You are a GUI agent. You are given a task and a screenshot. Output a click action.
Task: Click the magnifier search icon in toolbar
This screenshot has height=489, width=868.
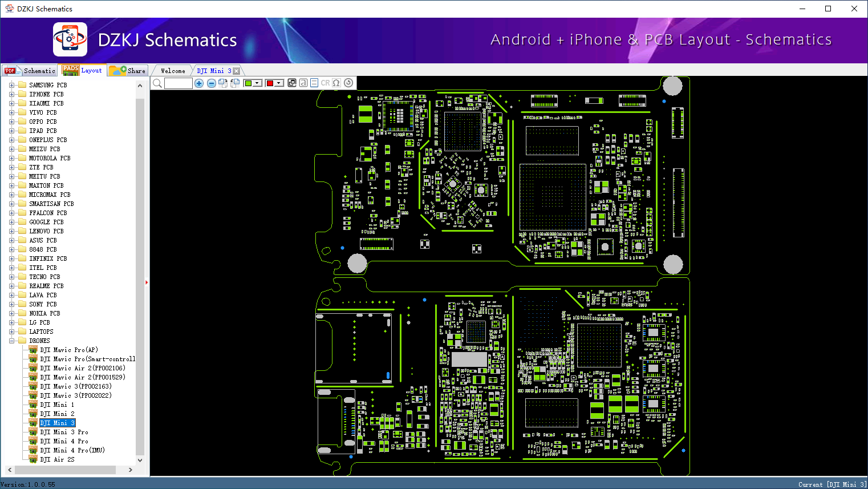point(157,83)
